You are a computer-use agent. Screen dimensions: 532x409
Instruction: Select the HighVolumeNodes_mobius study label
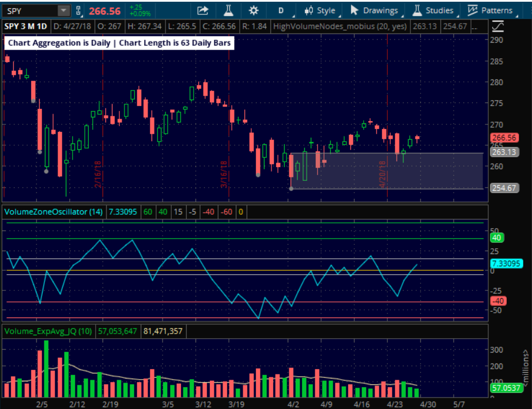(340, 26)
